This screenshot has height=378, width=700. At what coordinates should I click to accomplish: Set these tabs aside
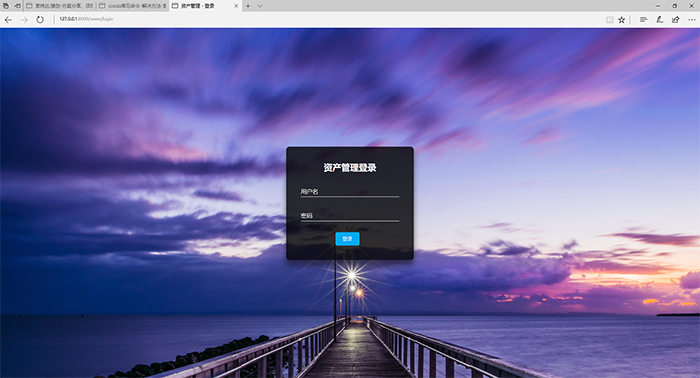[x=17, y=6]
